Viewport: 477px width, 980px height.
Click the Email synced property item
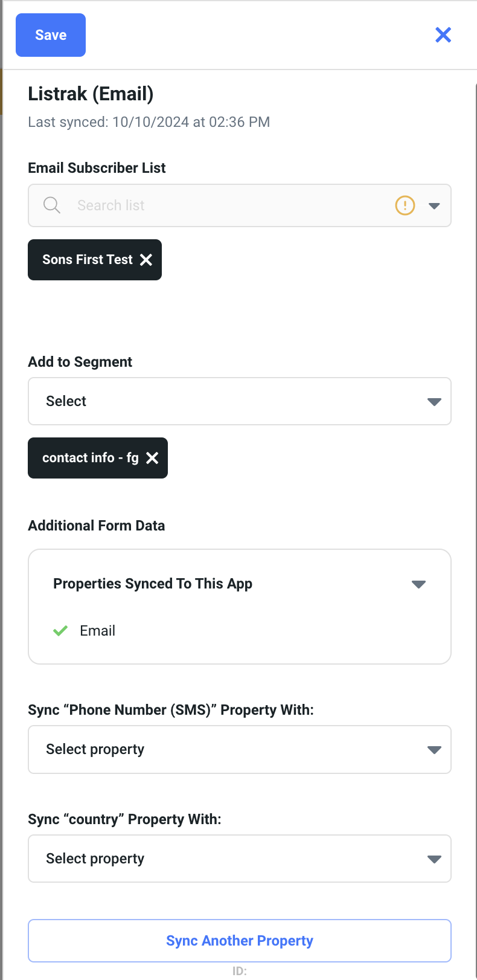tap(97, 631)
